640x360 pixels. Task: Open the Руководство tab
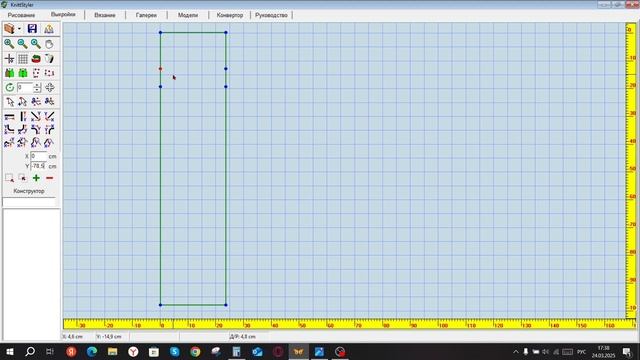[271, 15]
